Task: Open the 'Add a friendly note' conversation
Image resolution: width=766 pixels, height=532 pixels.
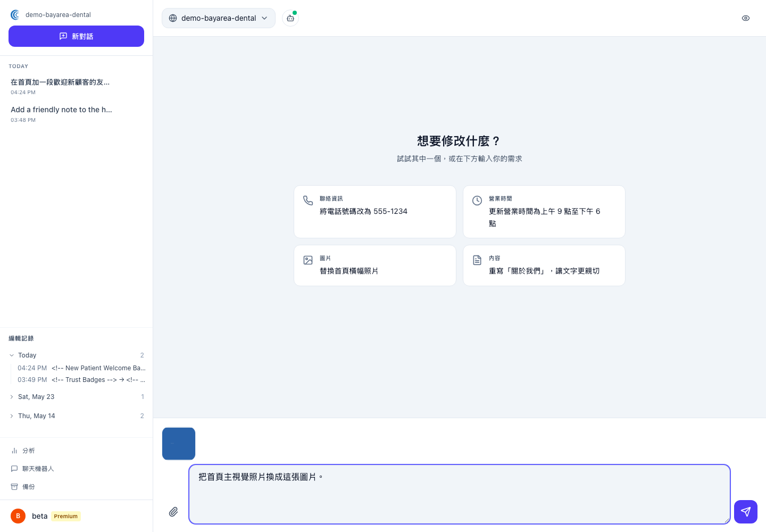Action: click(76, 114)
